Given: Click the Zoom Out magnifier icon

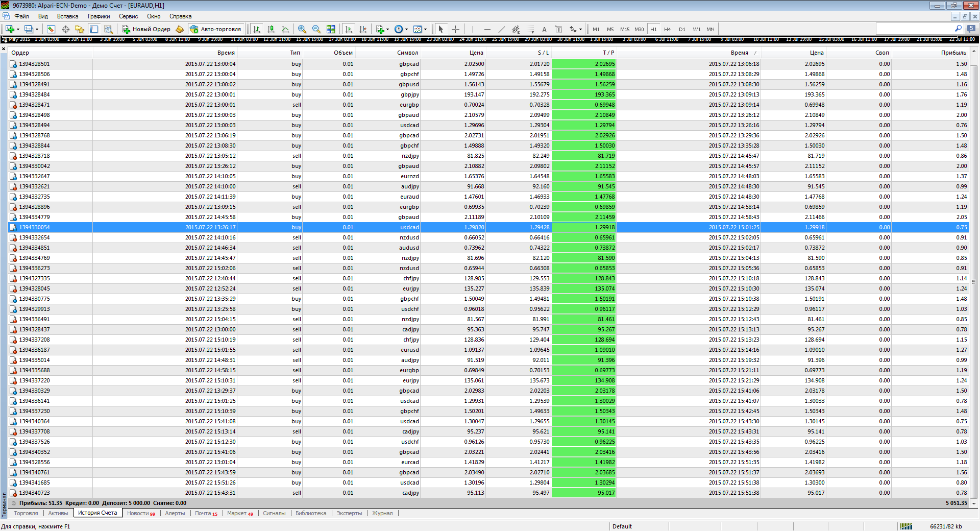Looking at the screenshot, I should 316,29.
